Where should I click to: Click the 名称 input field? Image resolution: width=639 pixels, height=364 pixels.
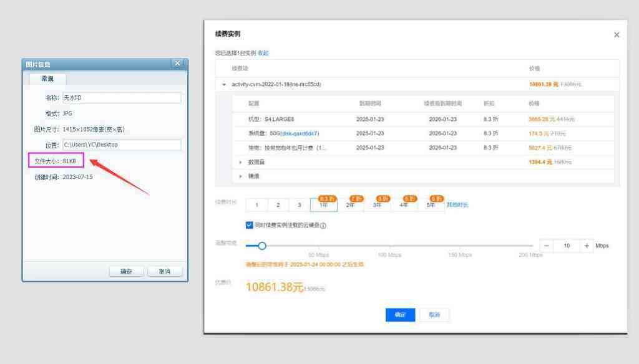122,98
